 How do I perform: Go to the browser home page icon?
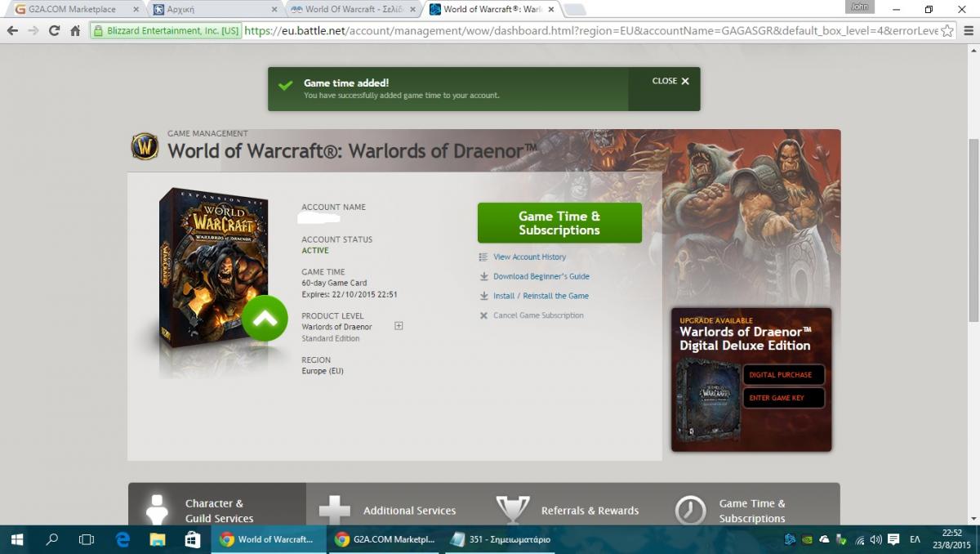[x=75, y=31]
